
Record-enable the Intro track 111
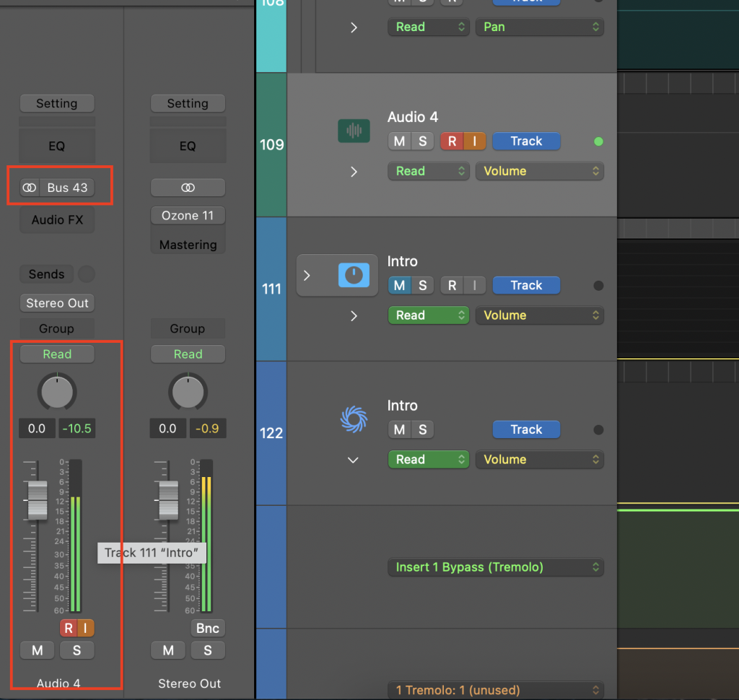[x=452, y=285]
